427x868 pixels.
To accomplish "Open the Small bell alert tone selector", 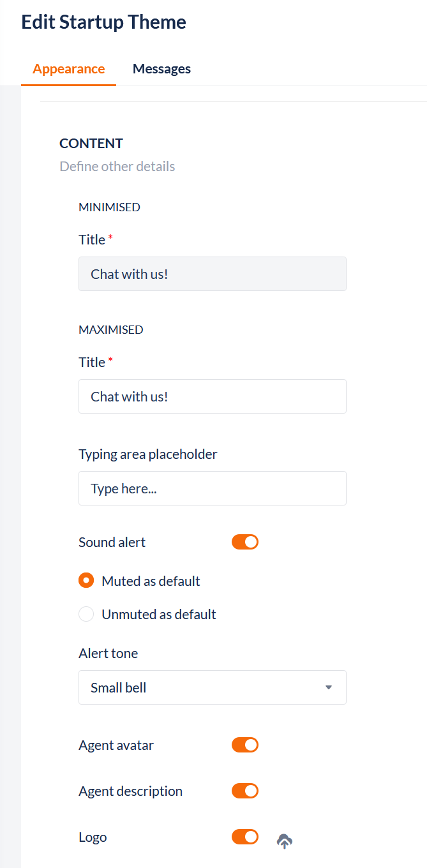I will click(212, 687).
